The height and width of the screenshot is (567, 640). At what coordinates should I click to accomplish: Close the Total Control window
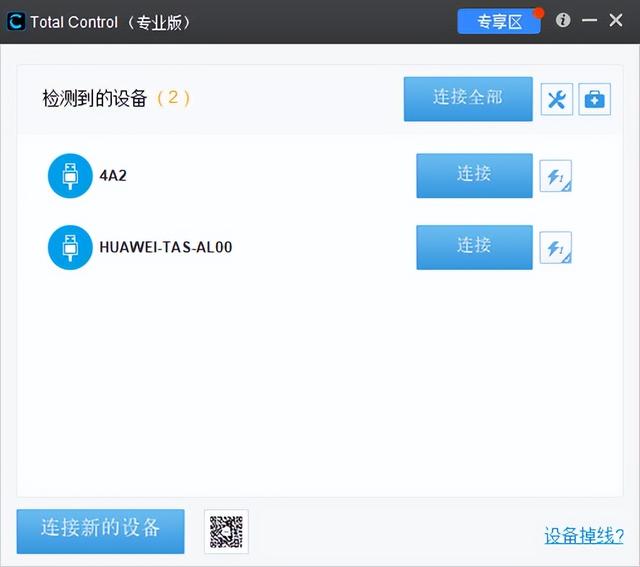(616, 20)
